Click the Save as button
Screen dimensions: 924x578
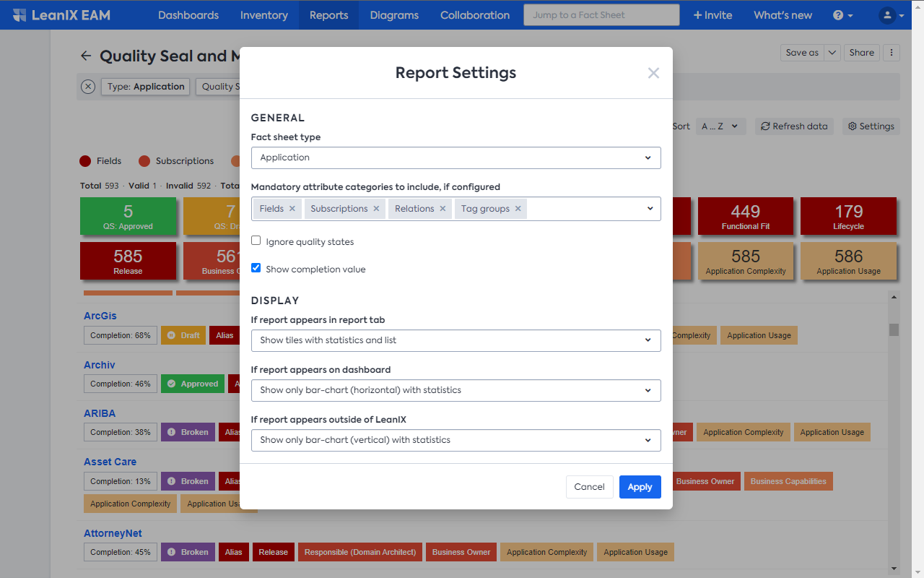click(802, 53)
